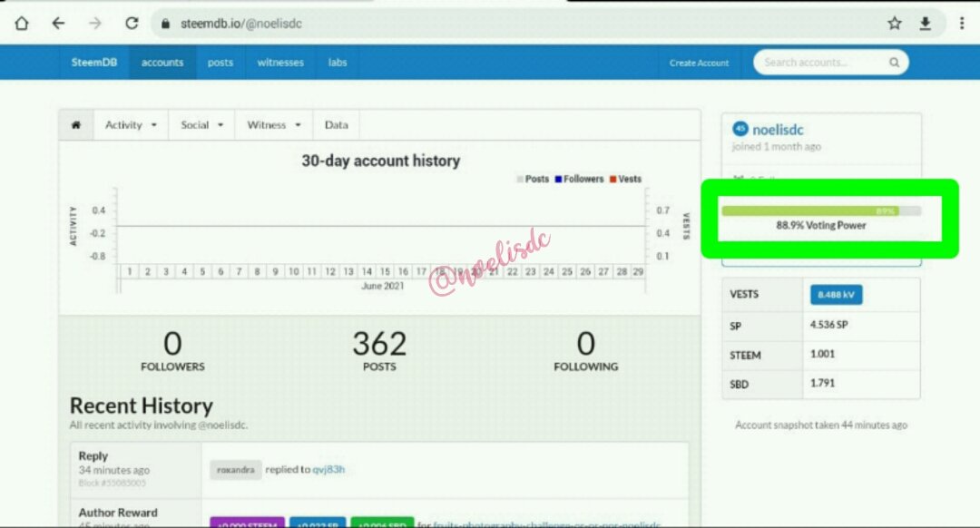Click the Create Account link
Image resolution: width=980 pixels, height=528 pixels.
[699, 64]
